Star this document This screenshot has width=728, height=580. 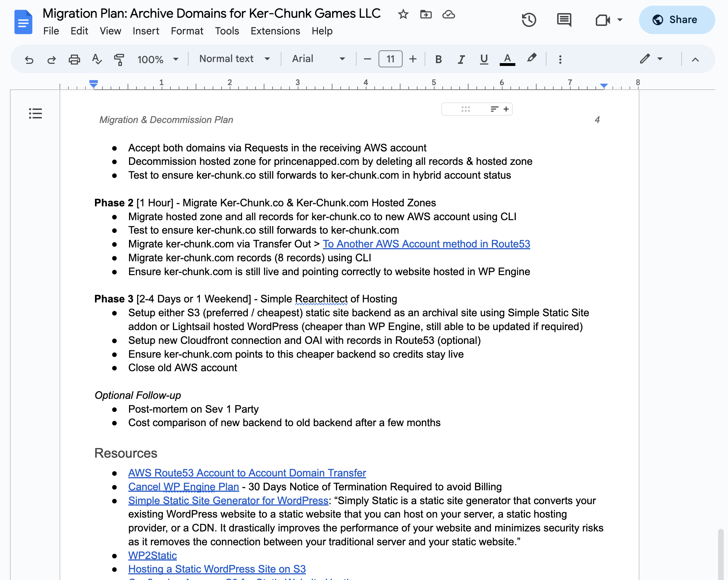[x=403, y=15]
